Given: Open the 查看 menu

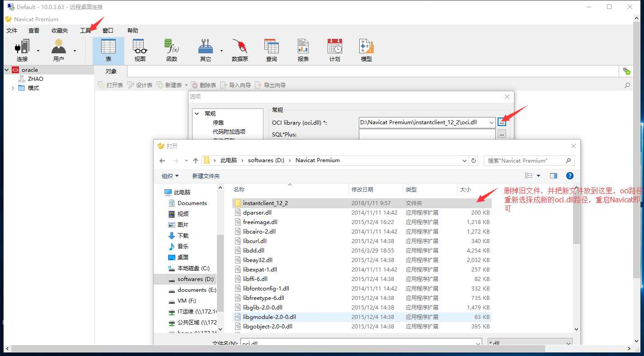Looking at the screenshot, I should tap(34, 30).
